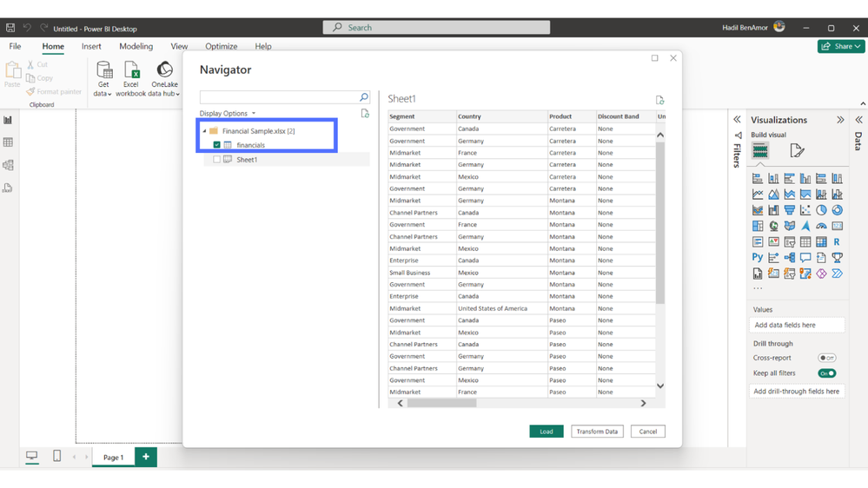Select the gauge visual
This screenshot has width=868, height=488.
[x=821, y=226]
